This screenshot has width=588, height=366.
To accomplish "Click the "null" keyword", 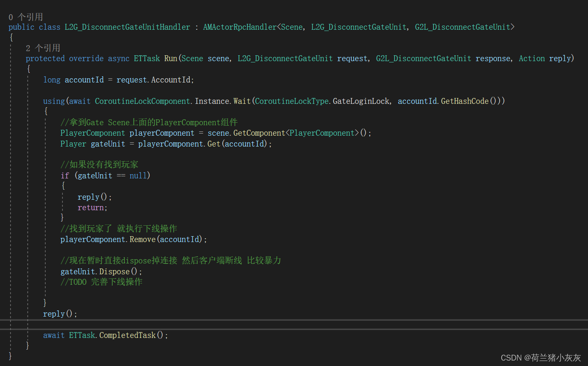I will click(x=138, y=176).
